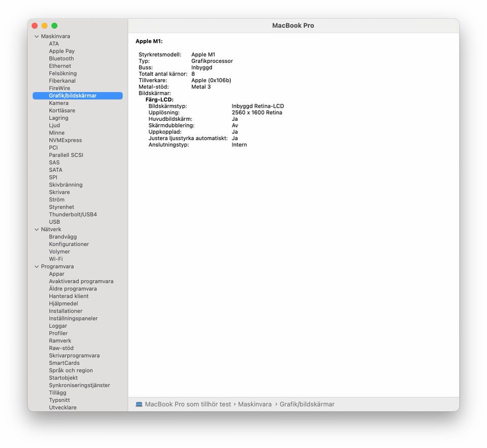Select NVMExpress in the sidebar
Screen dimensions: 487x448
tap(65, 140)
